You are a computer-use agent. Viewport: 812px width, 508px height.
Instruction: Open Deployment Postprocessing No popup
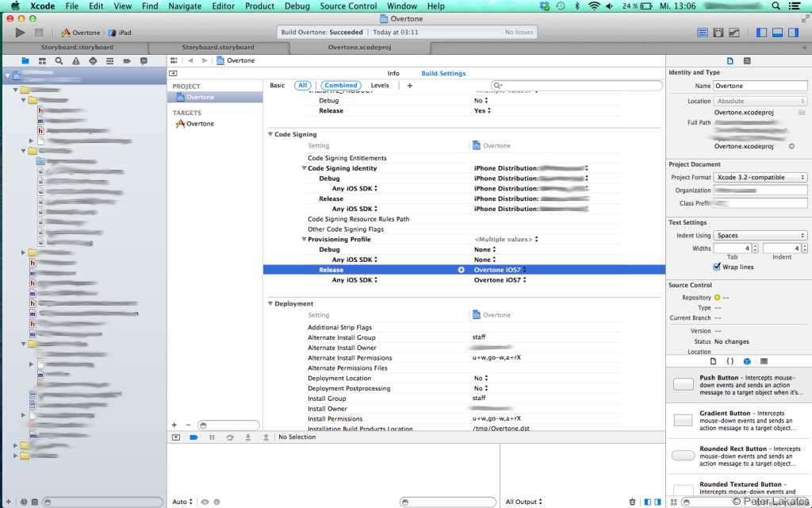coord(481,388)
